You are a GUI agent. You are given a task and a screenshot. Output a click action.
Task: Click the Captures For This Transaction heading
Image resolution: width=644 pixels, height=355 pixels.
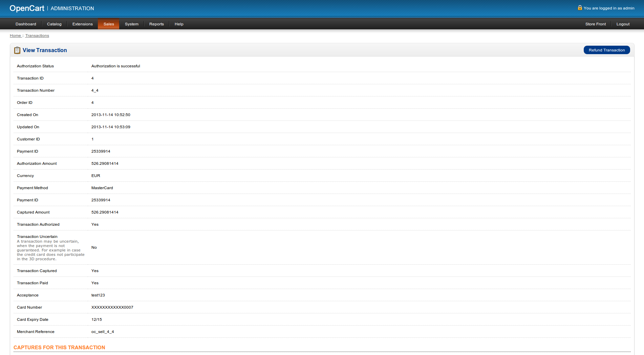[x=59, y=348]
